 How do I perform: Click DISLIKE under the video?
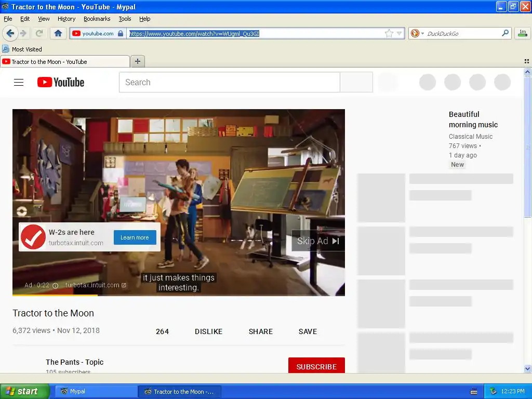[x=208, y=331]
